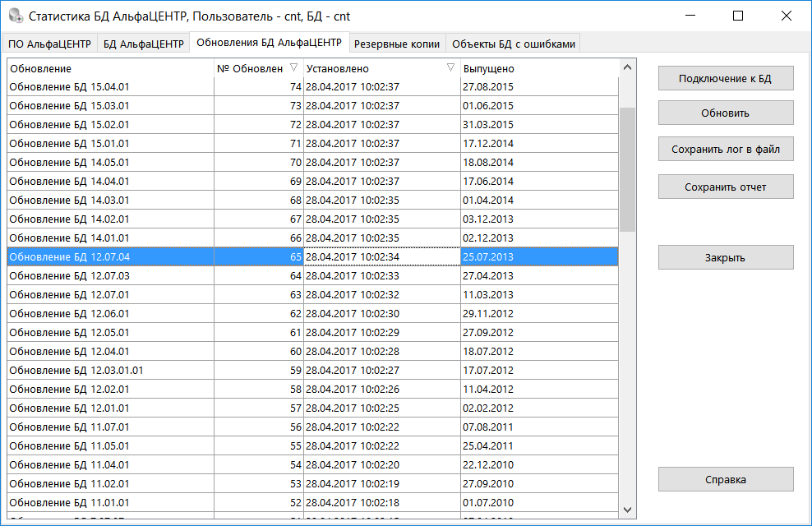Open help with the Справка button
This screenshot has height=526, width=812.
(726, 479)
